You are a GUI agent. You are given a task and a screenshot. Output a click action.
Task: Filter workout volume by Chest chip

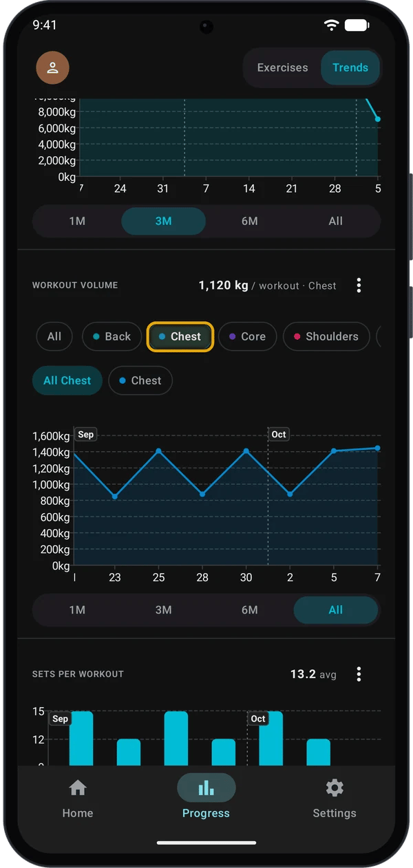[180, 336]
